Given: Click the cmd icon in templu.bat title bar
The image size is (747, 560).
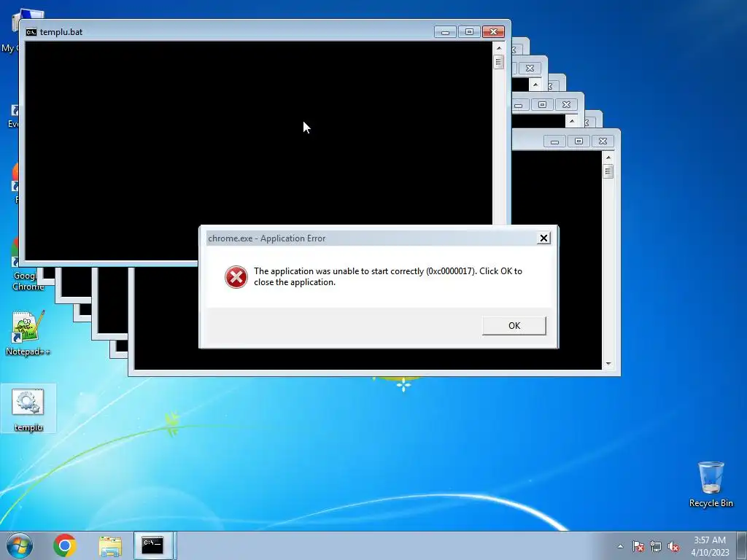Looking at the screenshot, I should pos(31,32).
